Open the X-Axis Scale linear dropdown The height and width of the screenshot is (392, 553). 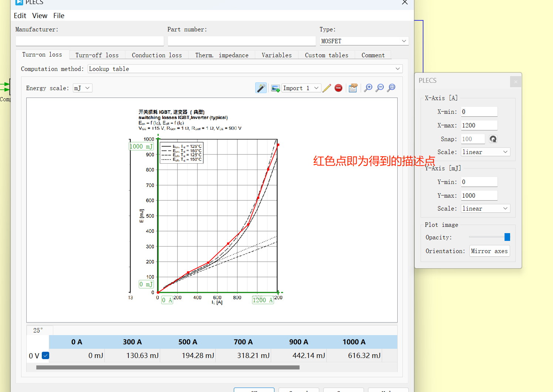[x=485, y=152]
